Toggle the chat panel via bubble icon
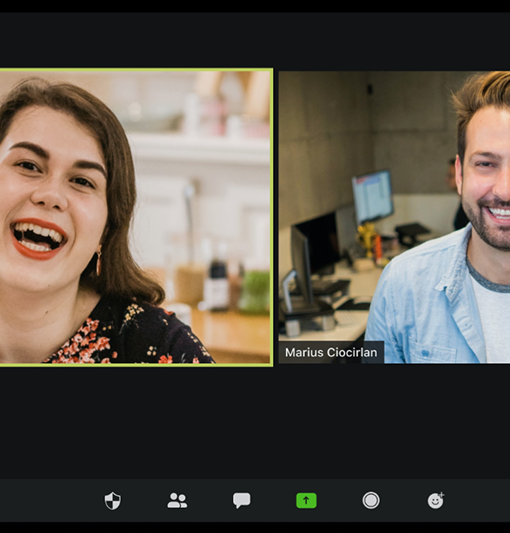This screenshot has height=533, width=510. [242, 501]
